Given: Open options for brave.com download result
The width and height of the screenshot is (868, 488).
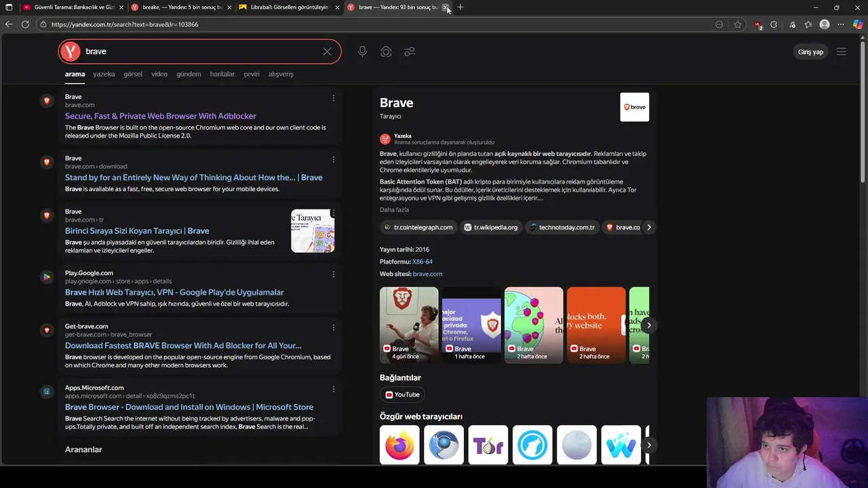Looking at the screenshot, I should point(333,160).
